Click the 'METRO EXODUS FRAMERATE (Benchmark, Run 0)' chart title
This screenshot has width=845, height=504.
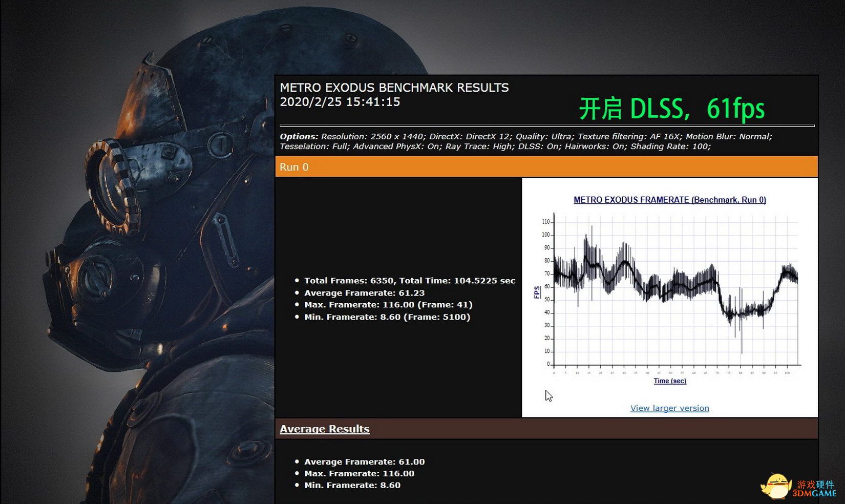pos(670,200)
